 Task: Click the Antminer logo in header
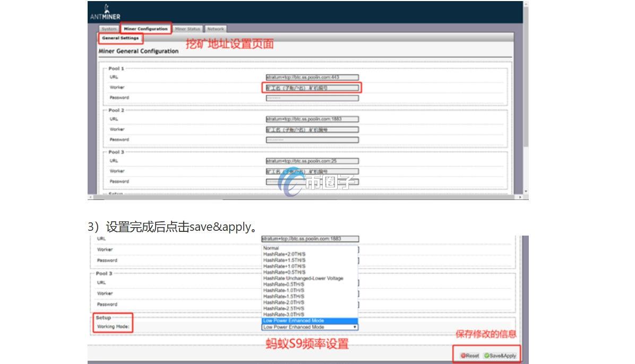click(x=105, y=13)
